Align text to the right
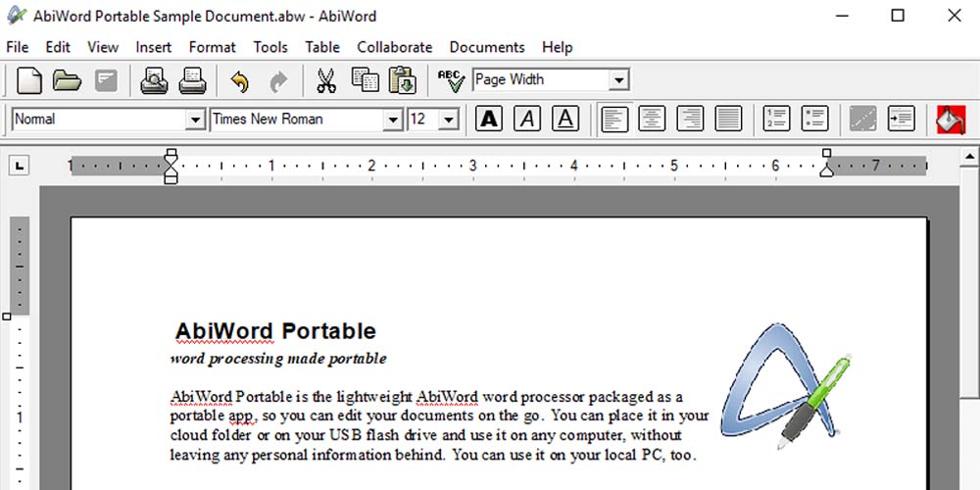980x490 pixels. [x=690, y=119]
